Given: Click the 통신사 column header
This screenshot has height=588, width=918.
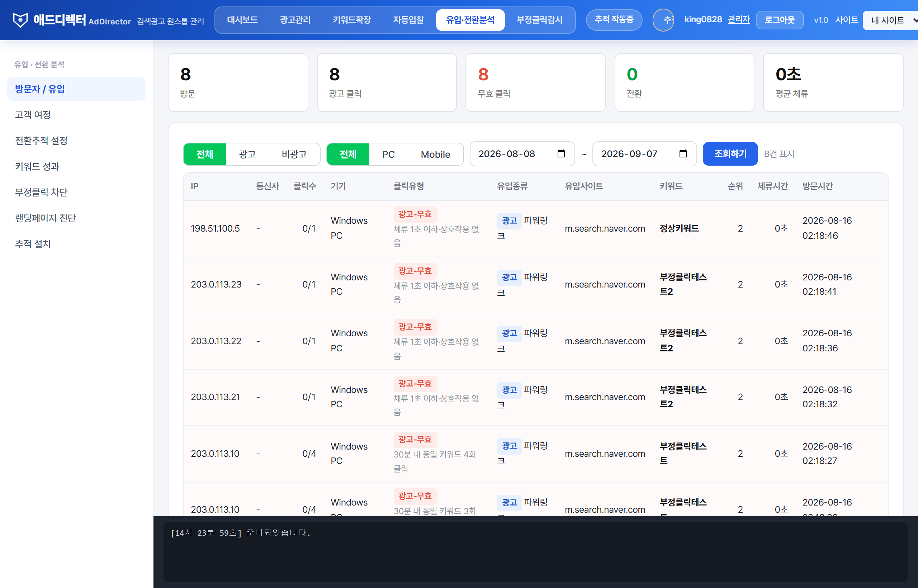Looking at the screenshot, I should coord(267,186).
